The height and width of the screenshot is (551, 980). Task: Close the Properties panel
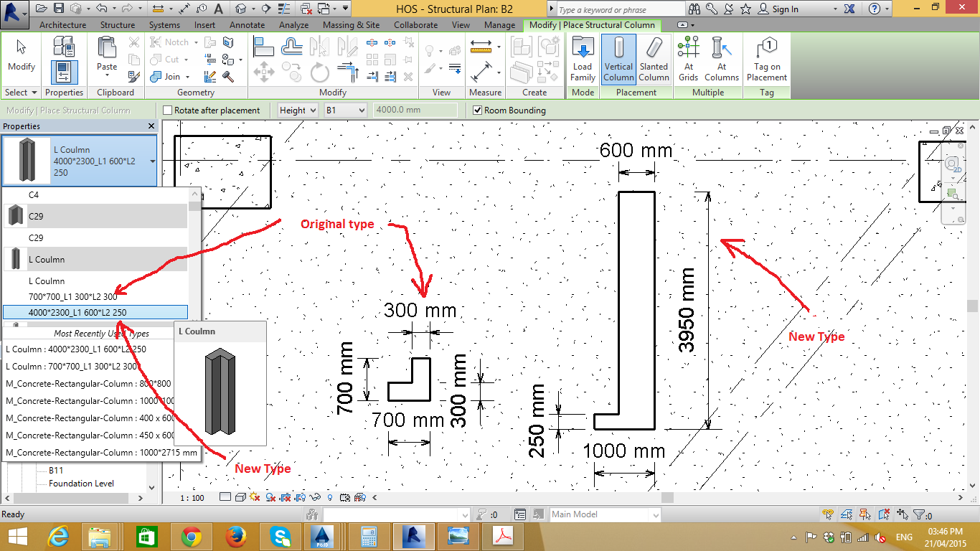pyautogui.click(x=151, y=126)
